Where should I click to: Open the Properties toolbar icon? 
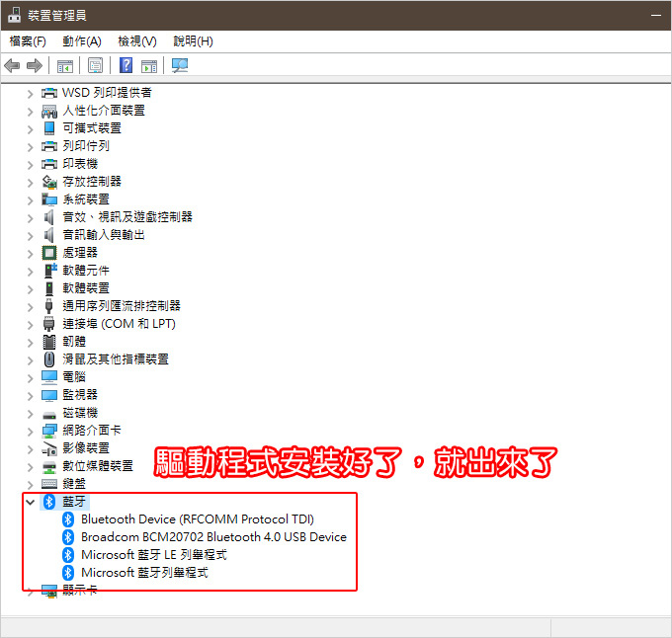pos(95,65)
